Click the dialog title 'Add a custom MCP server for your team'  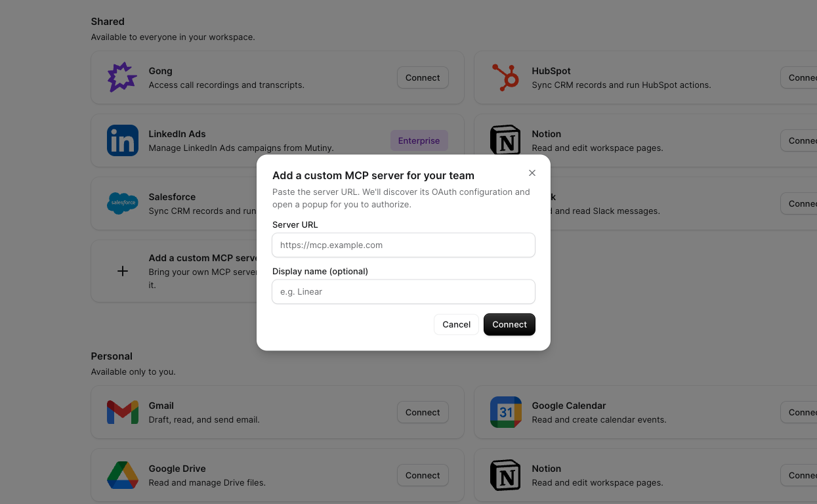373,176
